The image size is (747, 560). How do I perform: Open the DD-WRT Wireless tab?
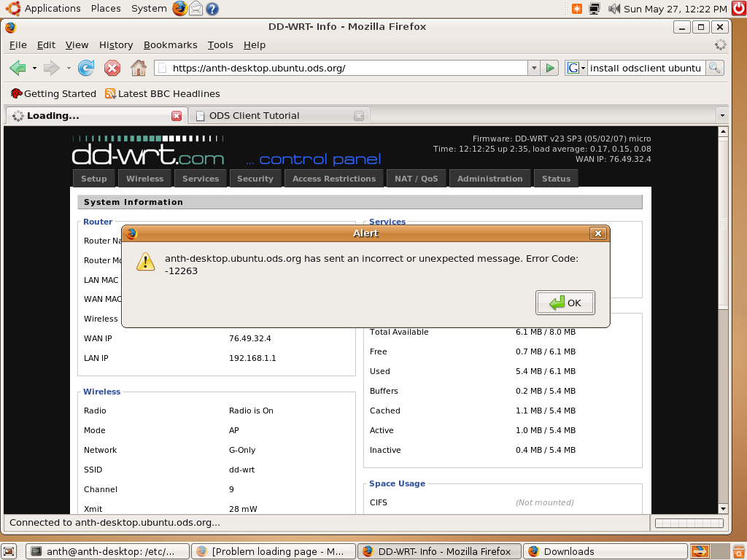(145, 179)
